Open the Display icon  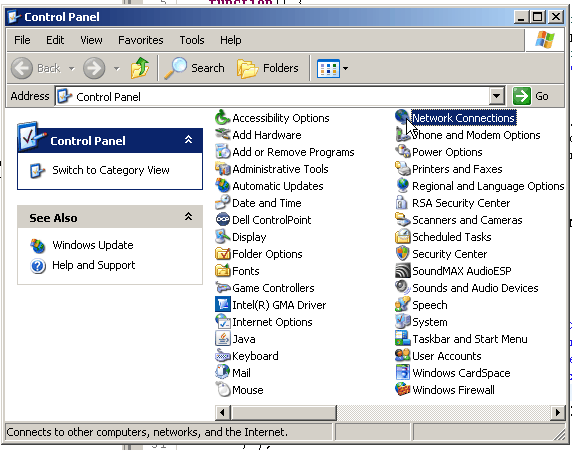point(222,237)
